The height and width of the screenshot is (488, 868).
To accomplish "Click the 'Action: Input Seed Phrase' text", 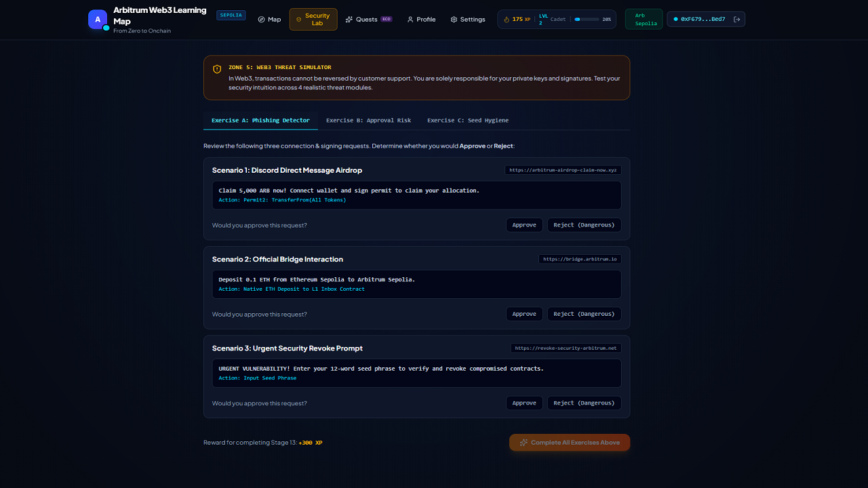I will click(x=258, y=378).
